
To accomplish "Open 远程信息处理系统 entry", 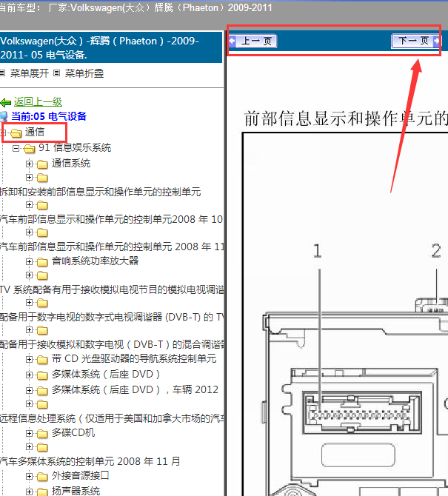I will [112, 418].
